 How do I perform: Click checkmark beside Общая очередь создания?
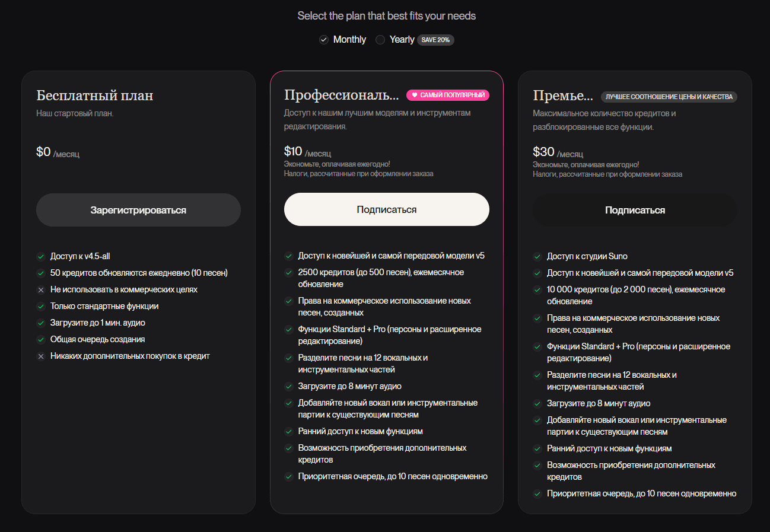[x=41, y=340]
